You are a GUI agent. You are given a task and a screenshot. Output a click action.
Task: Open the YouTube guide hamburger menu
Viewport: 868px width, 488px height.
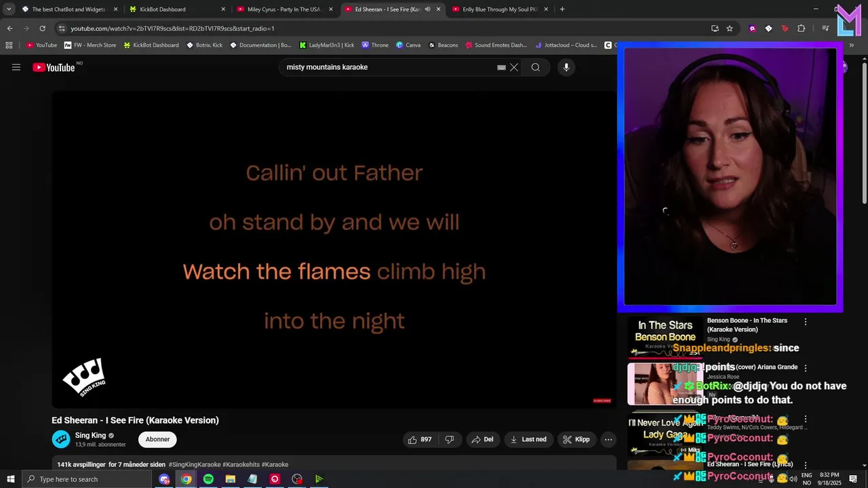click(16, 67)
